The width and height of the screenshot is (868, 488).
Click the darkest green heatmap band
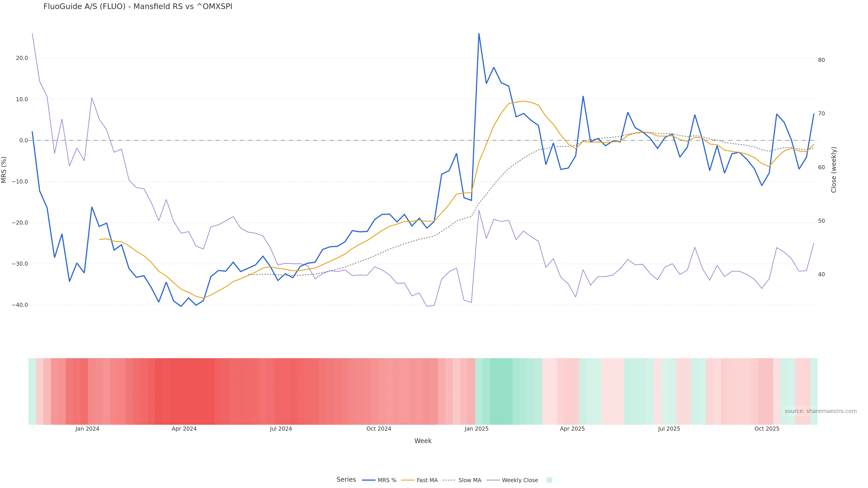click(501, 391)
